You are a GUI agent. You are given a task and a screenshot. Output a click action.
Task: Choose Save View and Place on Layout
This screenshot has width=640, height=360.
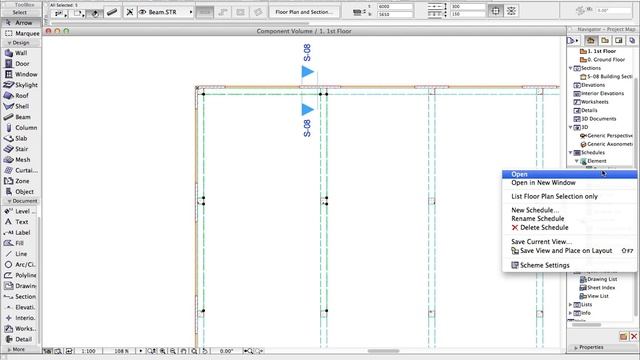(x=569, y=251)
